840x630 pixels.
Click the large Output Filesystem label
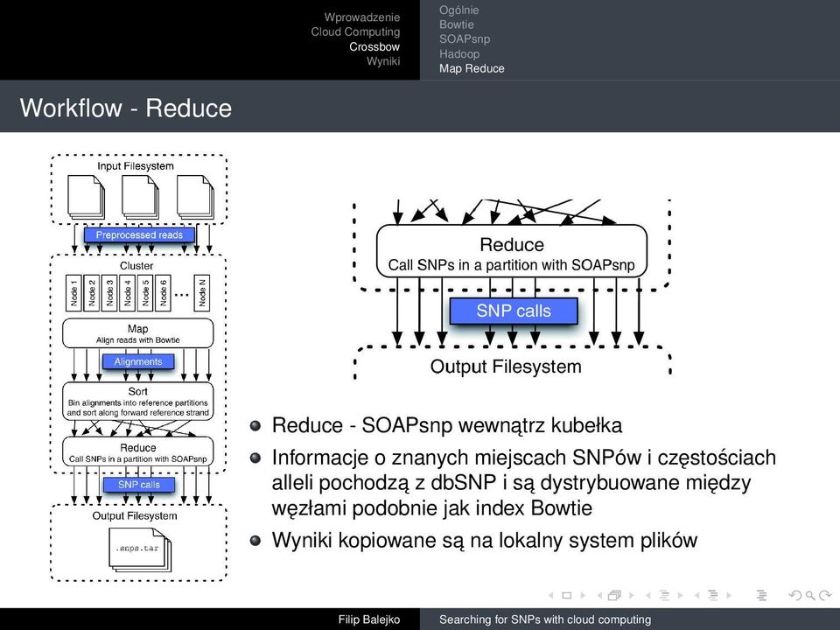pyautogui.click(x=506, y=367)
